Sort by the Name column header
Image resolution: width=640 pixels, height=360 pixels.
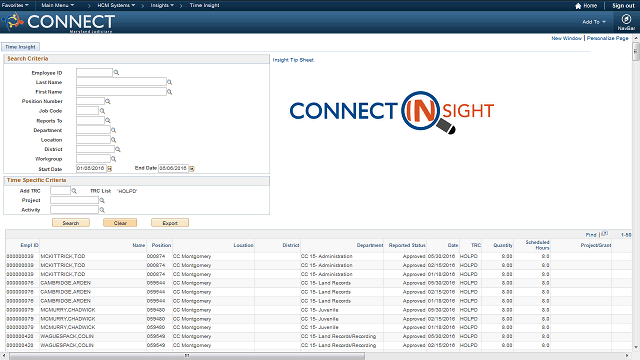tap(139, 245)
